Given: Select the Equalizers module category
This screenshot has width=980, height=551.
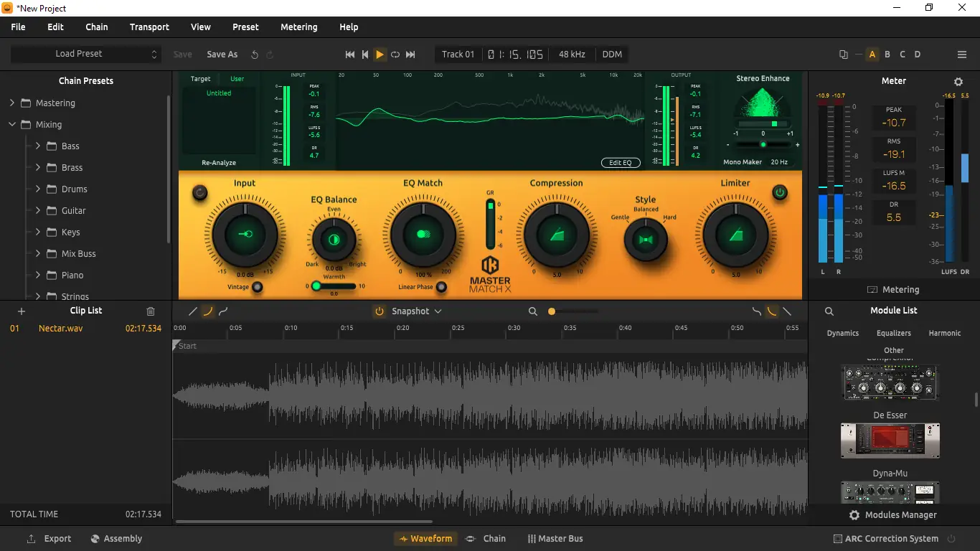Looking at the screenshot, I should tap(894, 333).
